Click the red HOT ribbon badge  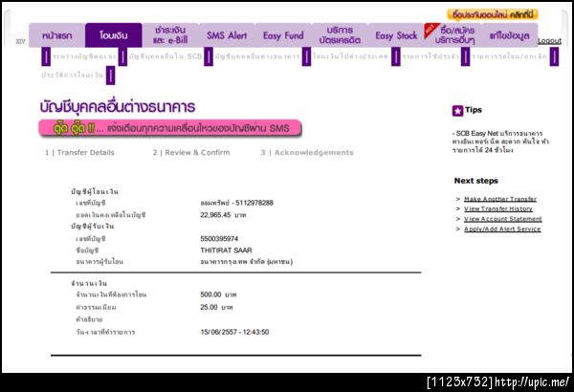tap(431, 30)
